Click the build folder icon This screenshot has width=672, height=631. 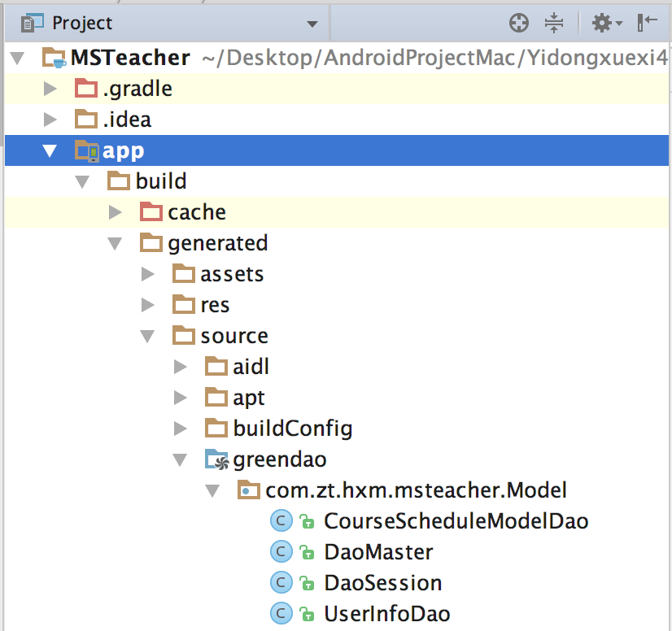tap(119, 181)
